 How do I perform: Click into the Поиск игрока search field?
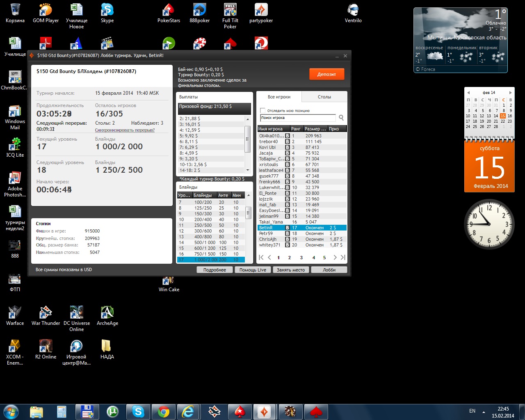297,118
